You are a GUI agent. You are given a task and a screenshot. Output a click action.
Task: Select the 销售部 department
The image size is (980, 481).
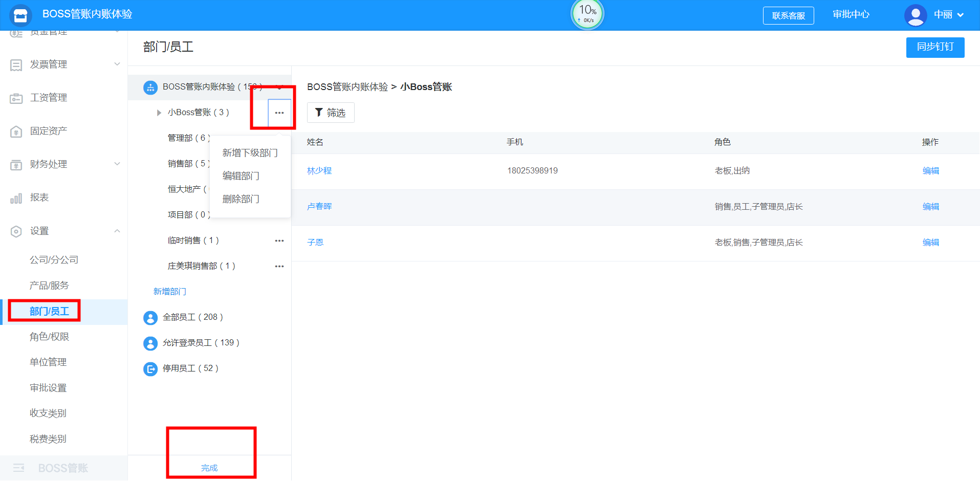point(188,164)
